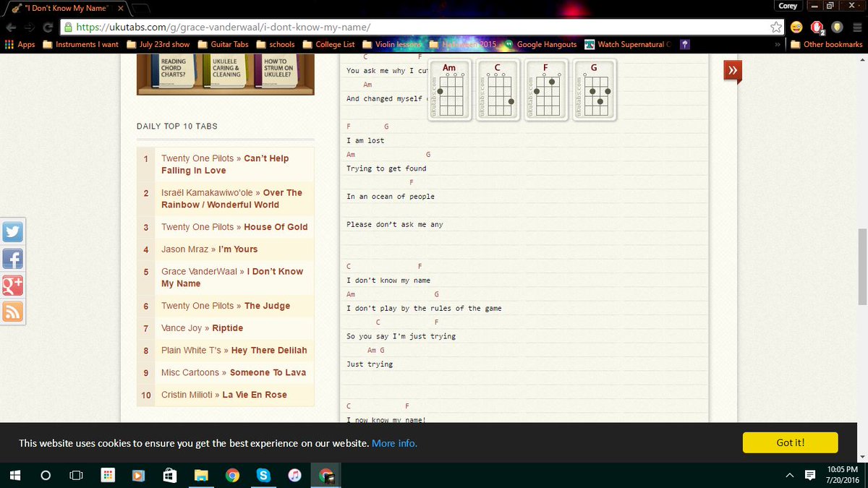This screenshot has width=868, height=488.
Task: Open the Watch Supernatural bookmark
Action: (629, 44)
